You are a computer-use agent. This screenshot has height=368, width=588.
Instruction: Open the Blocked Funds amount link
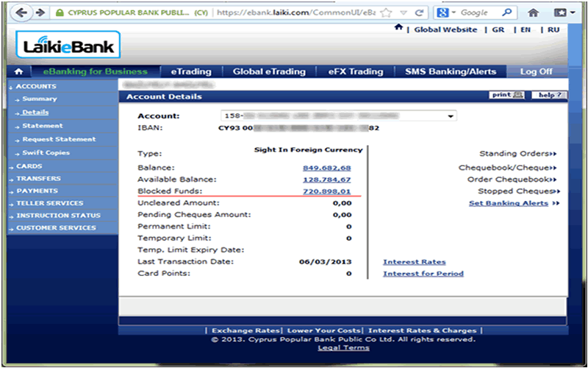(326, 191)
